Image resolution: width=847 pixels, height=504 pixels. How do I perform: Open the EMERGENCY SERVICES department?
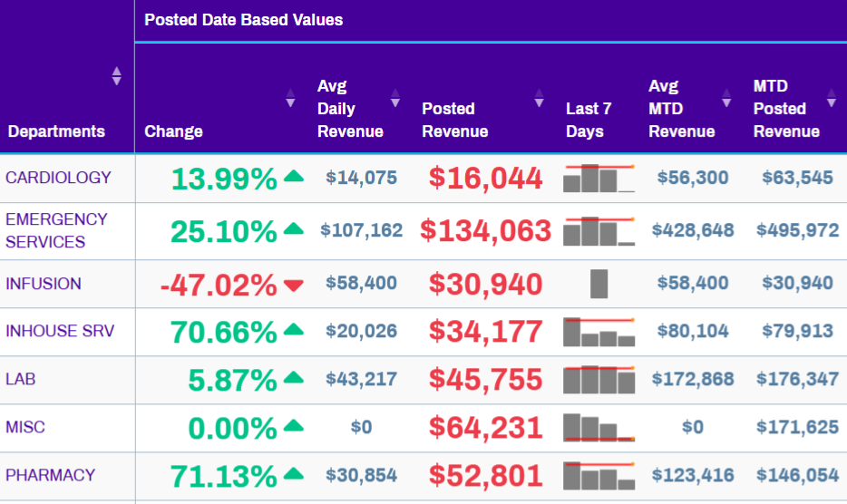click(x=56, y=230)
